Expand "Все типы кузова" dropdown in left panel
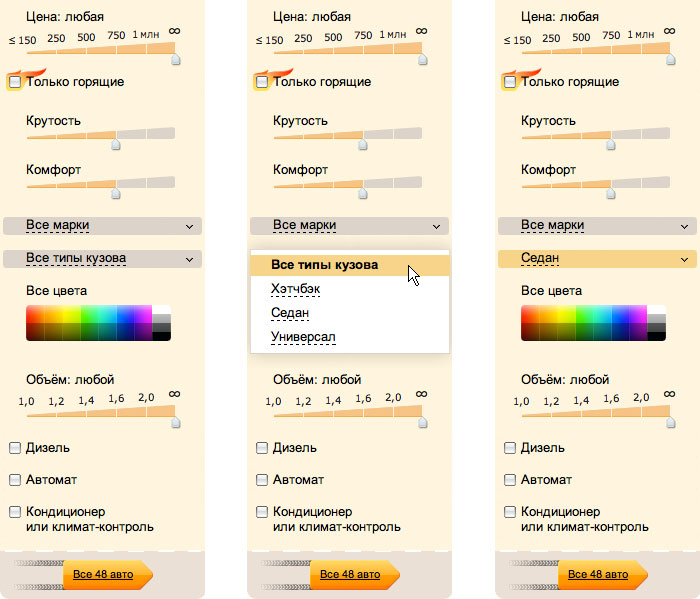 tap(102, 259)
